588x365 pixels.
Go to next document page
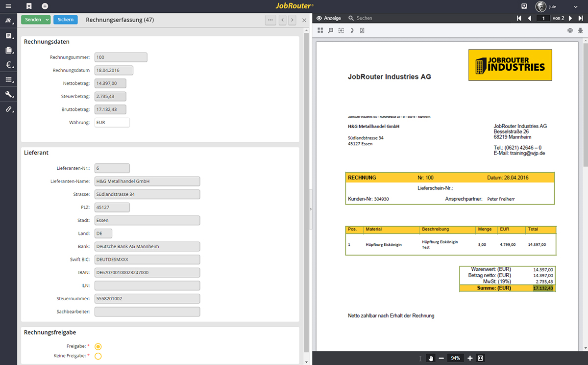pos(570,18)
